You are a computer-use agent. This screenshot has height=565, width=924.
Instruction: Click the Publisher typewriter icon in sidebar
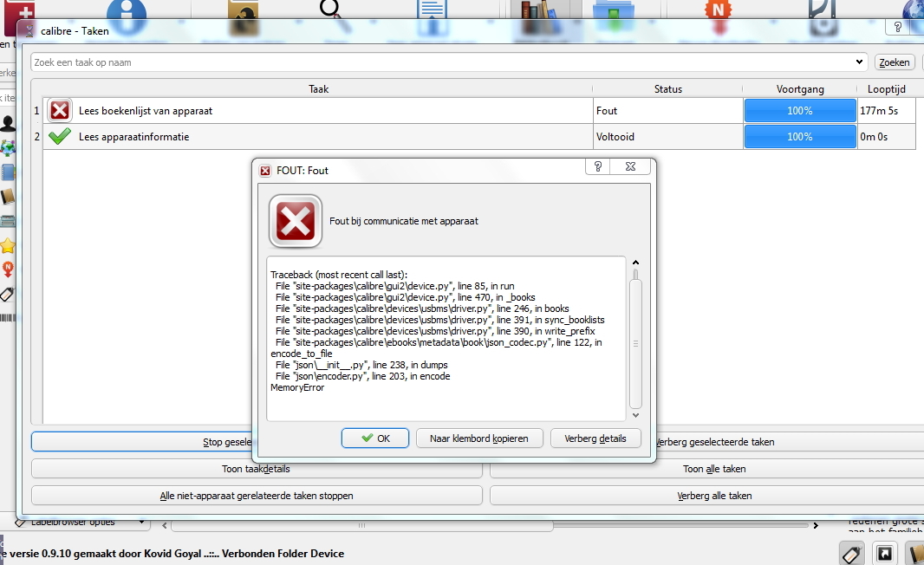(7, 221)
